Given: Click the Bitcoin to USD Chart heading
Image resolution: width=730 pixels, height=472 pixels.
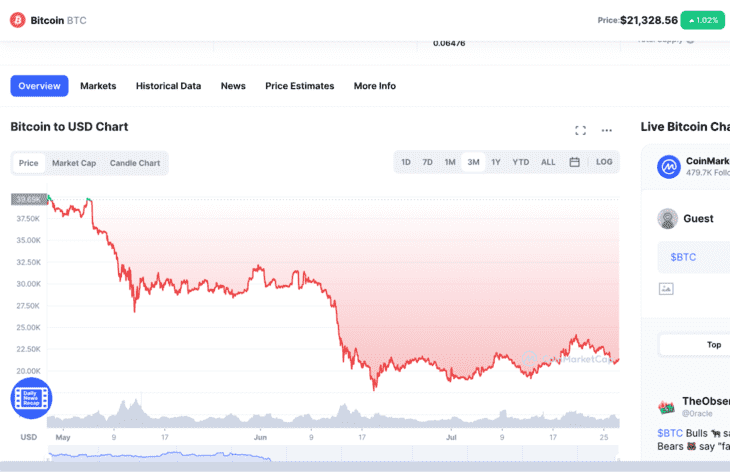Looking at the screenshot, I should (x=69, y=127).
